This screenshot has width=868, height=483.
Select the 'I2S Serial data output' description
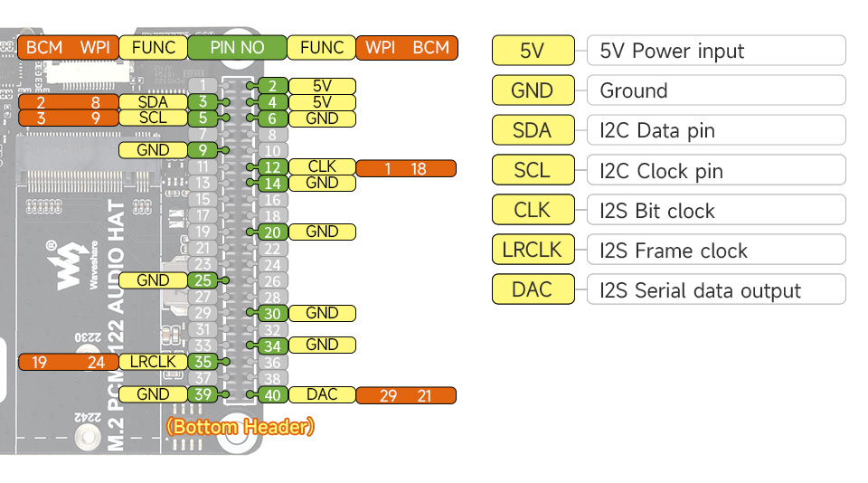point(716,289)
